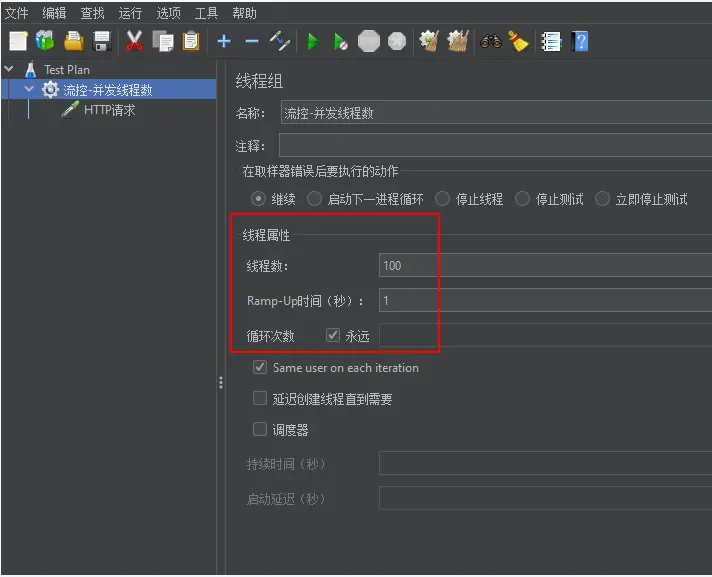Collapse the Test Plan tree node

[9, 69]
